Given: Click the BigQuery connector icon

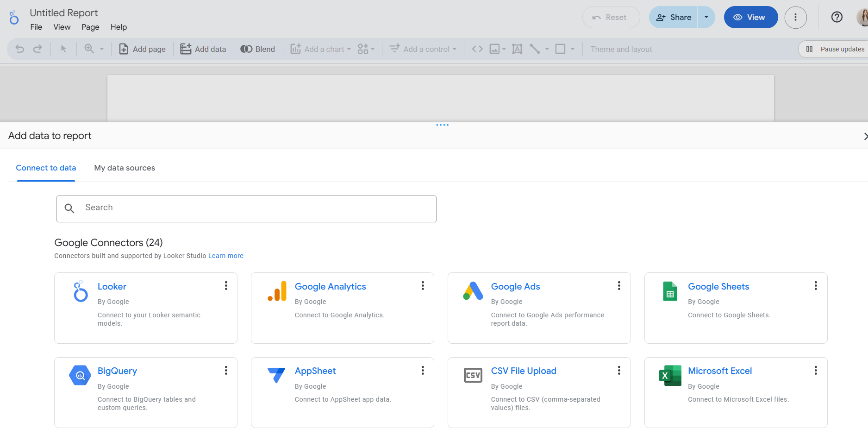Looking at the screenshot, I should (80, 375).
